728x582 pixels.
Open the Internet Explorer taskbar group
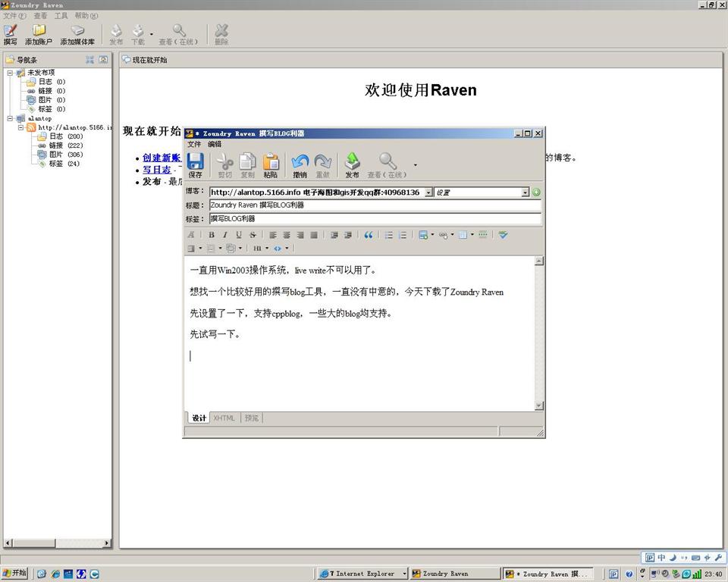pyautogui.click(x=363, y=574)
